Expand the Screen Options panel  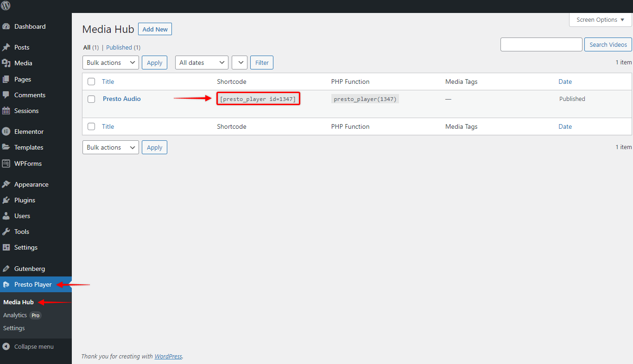(601, 20)
